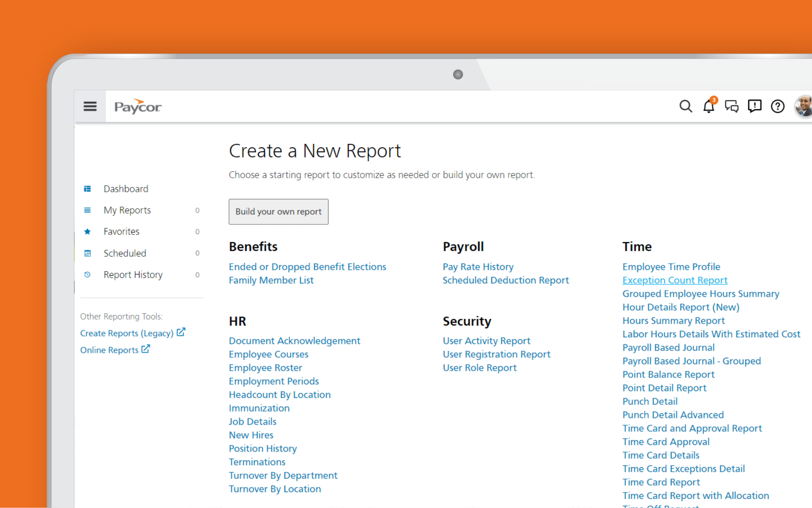Open Online Reports link

tap(109, 350)
